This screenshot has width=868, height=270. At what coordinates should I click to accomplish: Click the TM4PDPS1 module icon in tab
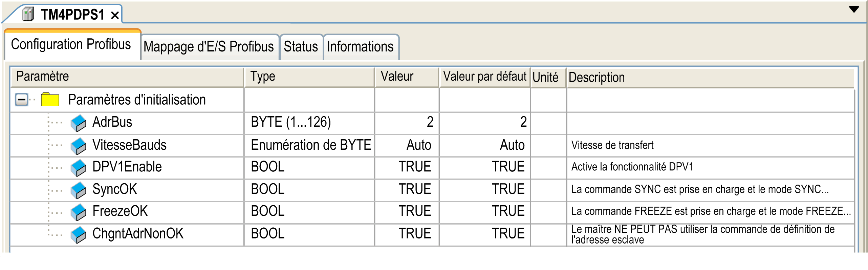coord(28,15)
